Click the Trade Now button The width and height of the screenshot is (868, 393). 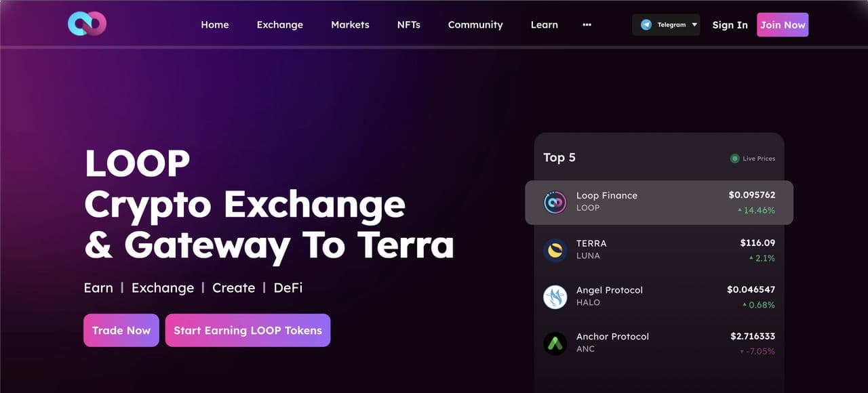coord(121,330)
